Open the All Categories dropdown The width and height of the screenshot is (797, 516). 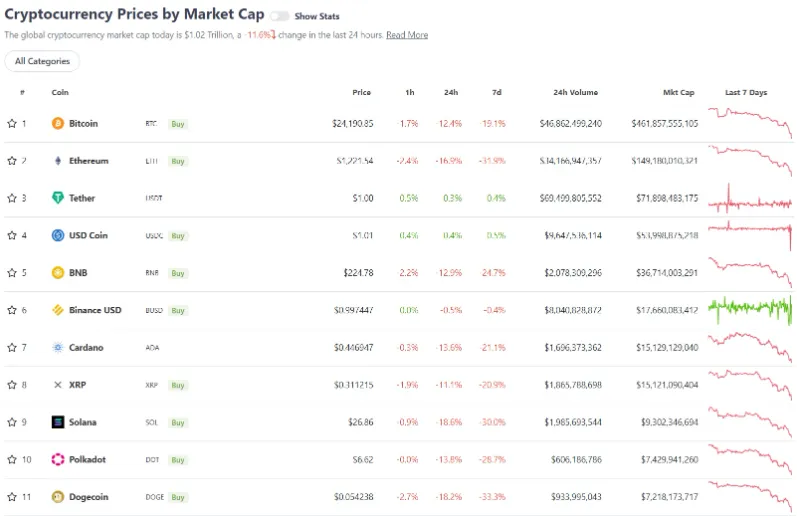[x=42, y=61]
